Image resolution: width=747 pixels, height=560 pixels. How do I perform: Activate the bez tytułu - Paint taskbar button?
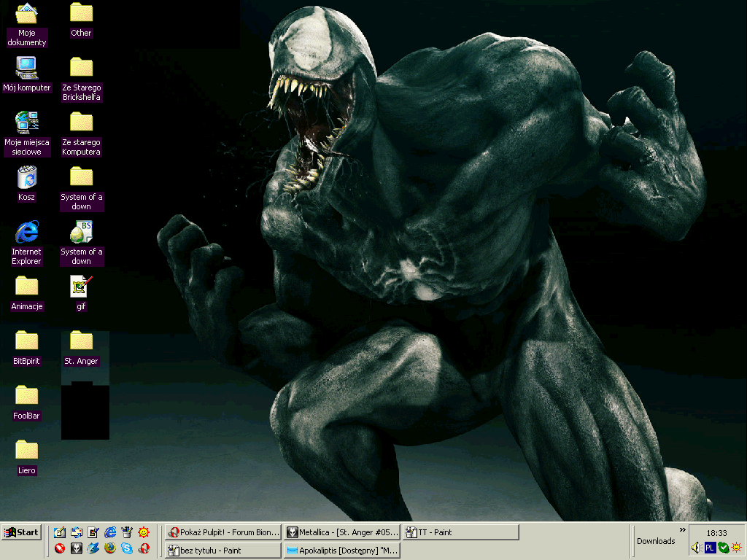point(222,551)
